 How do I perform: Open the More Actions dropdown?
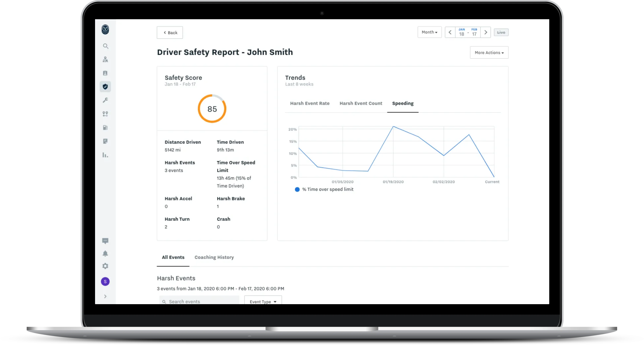(x=489, y=52)
